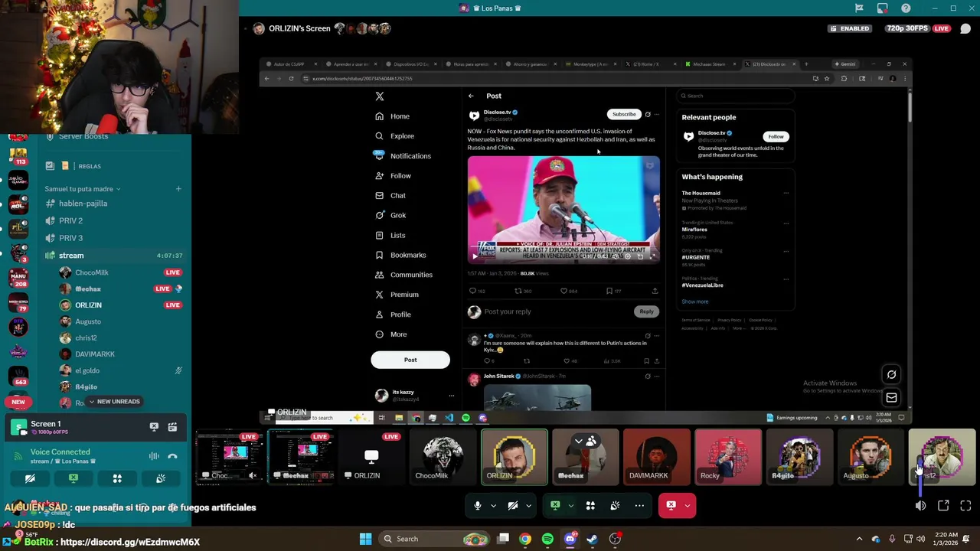Image resolution: width=980 pixels, height=551 pixels.
Task: Open stop watching options arrow on red button
Action: coord(688,506)
